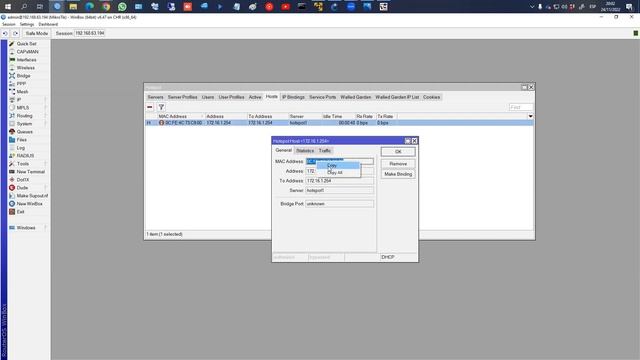Open the Bridge menu
Image resolution: width=640 pixels, height=360 pixels.
click(23, 76)
